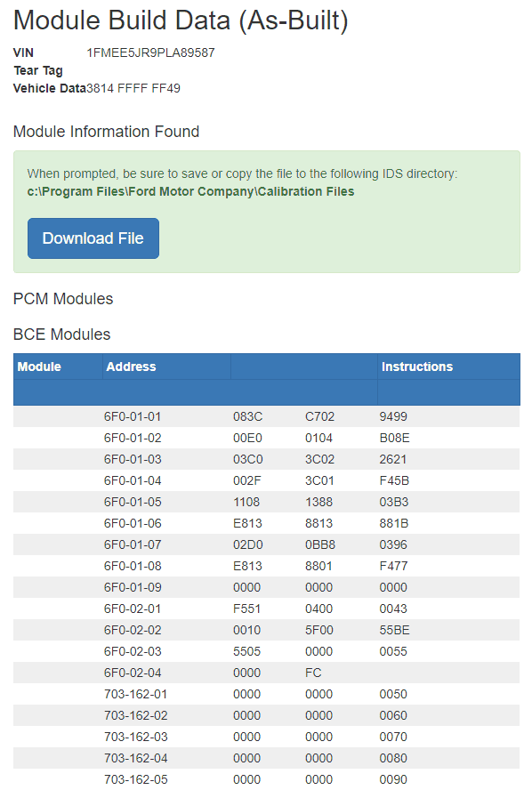Click value FC in row 6F0-02-04

(x=313, y=673)
